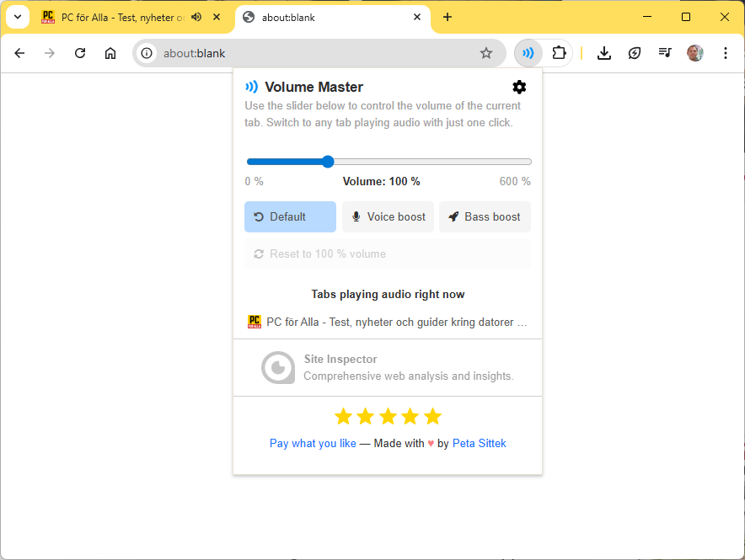Click the info icon in the address bar
745x560 pixels.
click(147, 52)
